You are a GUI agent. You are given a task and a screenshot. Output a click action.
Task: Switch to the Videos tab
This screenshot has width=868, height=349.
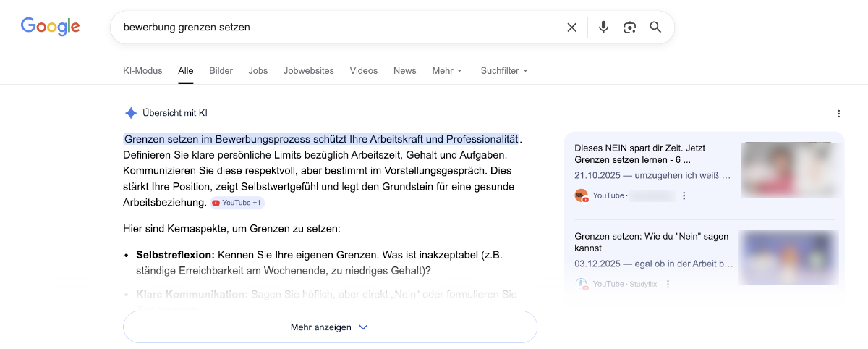[364, 71]
